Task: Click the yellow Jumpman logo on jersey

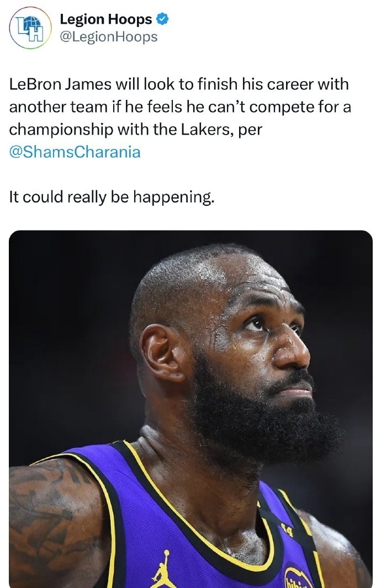Action: coord(162,569)
